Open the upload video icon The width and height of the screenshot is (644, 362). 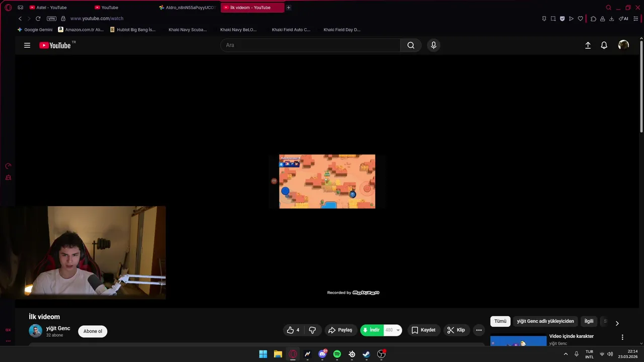pos(588,45)
